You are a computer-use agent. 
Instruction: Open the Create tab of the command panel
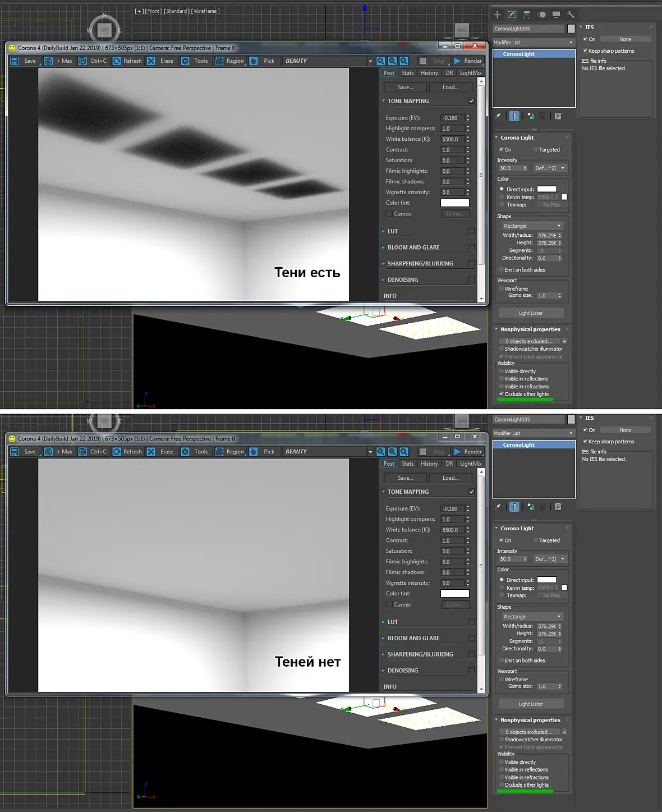pos(497,15)
